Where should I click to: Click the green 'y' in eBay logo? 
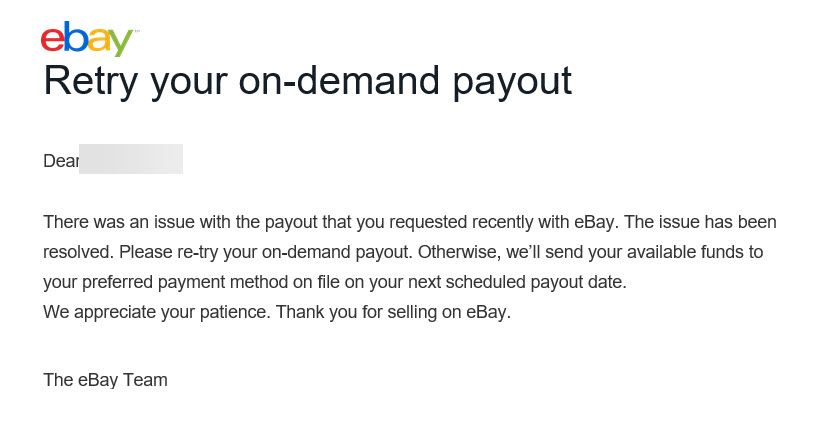[121, 43]
